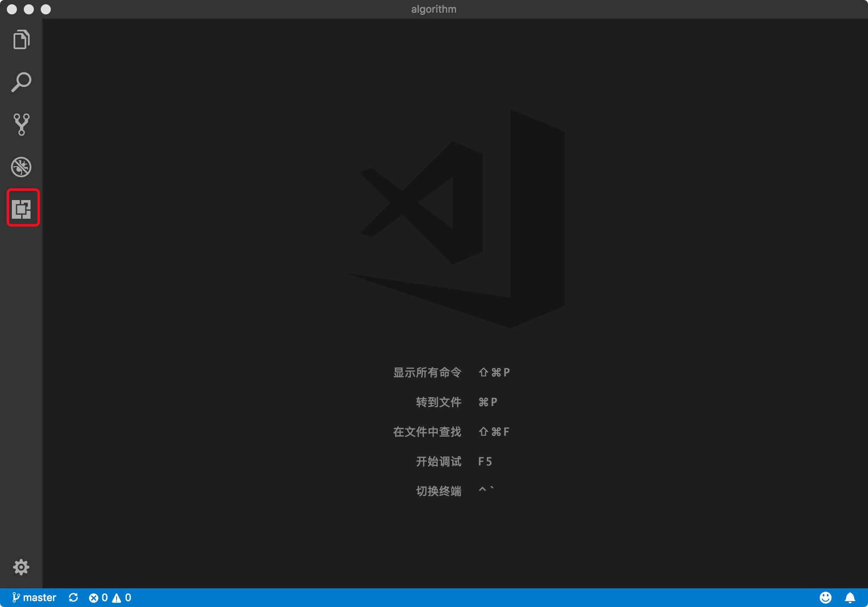Open the Extensions view
The height and width of the screenshot is (607, 868).
(22, 209)
